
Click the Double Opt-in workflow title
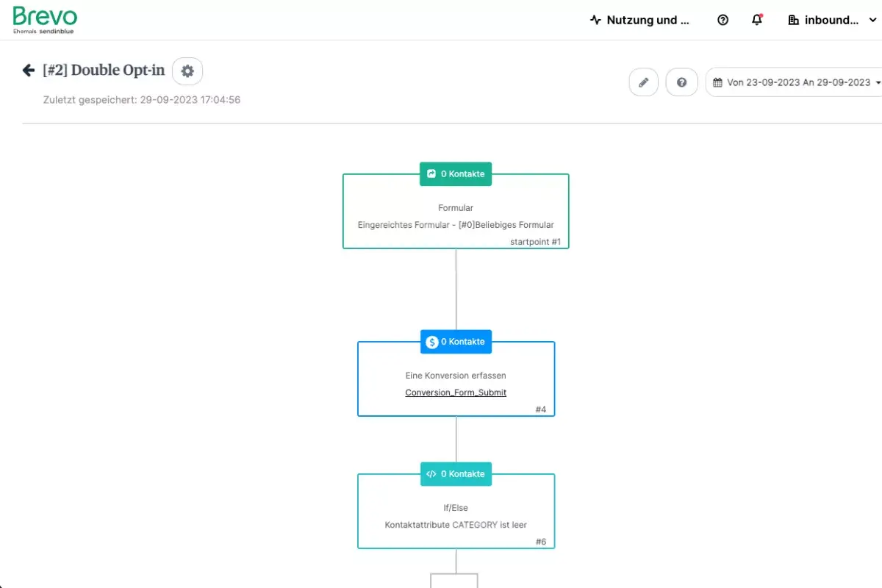[x=104, y=71]
